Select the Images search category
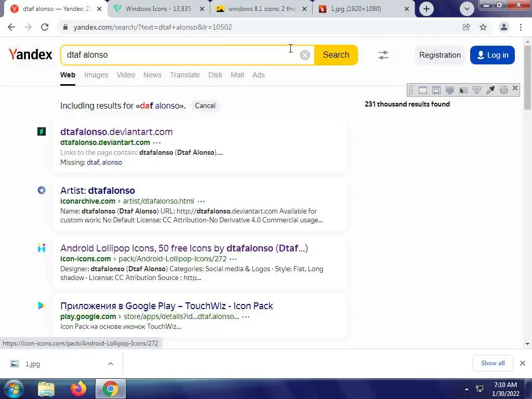532x399 pixels. click(x=96, y=75)
